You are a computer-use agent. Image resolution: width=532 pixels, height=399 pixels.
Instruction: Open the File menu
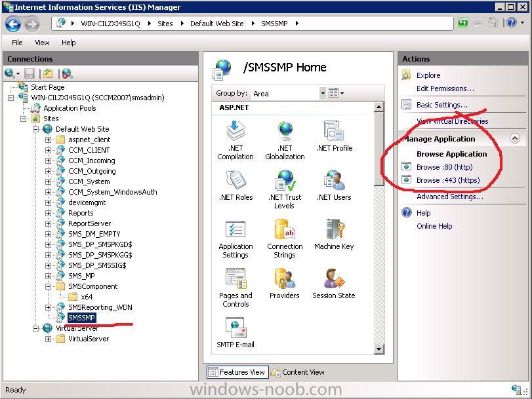click(17, 43)
